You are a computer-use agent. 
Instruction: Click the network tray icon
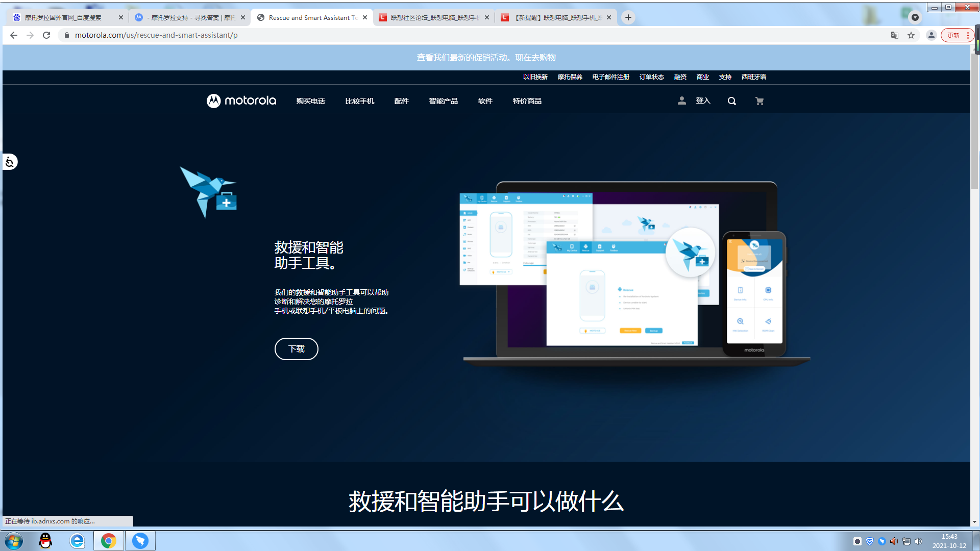point(906,541)
